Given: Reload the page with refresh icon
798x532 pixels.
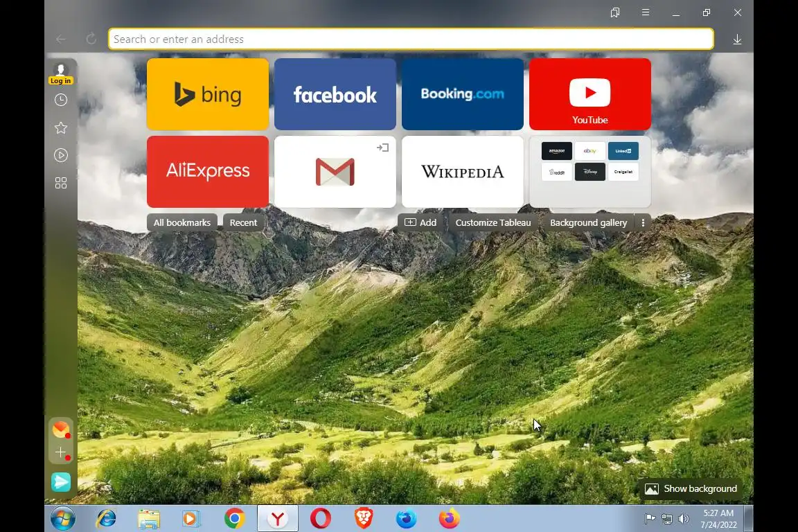Looking at the screenshot, I should (x=91, y=39).
